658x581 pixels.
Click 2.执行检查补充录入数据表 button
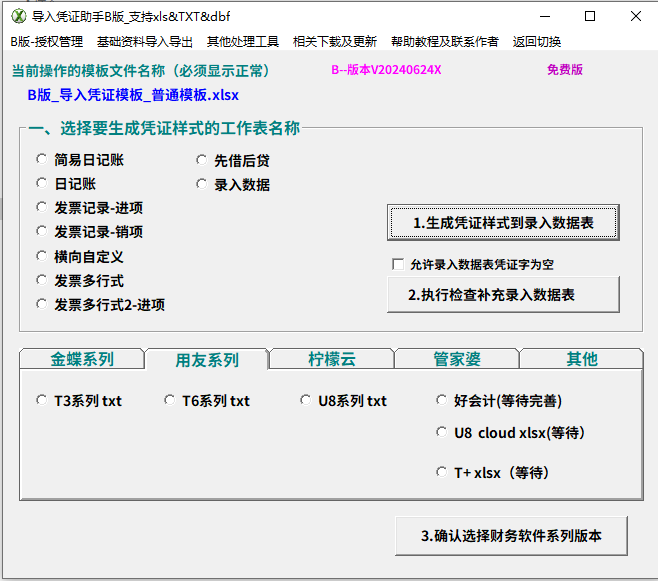(x=503, y=294)
